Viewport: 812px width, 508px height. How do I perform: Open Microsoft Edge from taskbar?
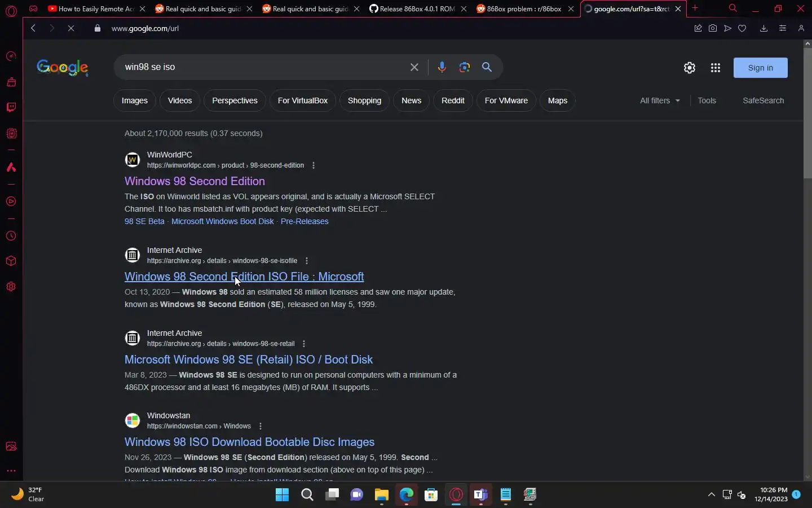(407, 495)
